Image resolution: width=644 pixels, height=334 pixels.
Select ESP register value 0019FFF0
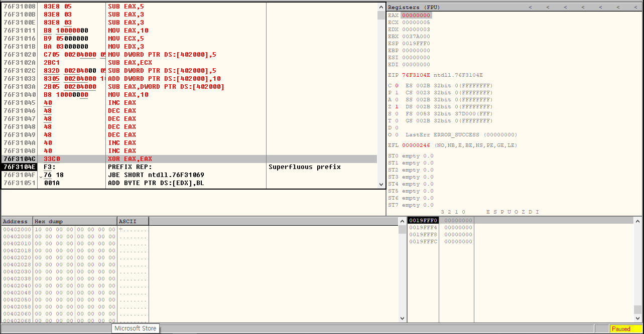[416, 44]
